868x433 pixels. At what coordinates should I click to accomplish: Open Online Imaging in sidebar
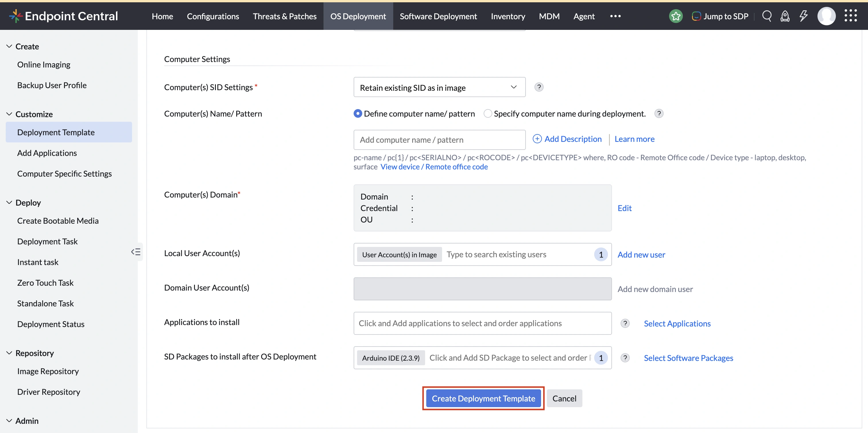43,64
